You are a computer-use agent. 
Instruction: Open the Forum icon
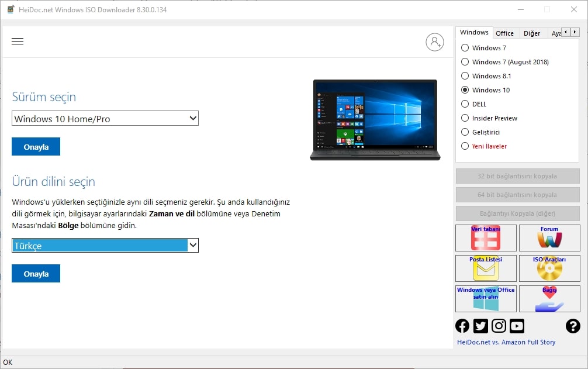click(x=549, y=238)
